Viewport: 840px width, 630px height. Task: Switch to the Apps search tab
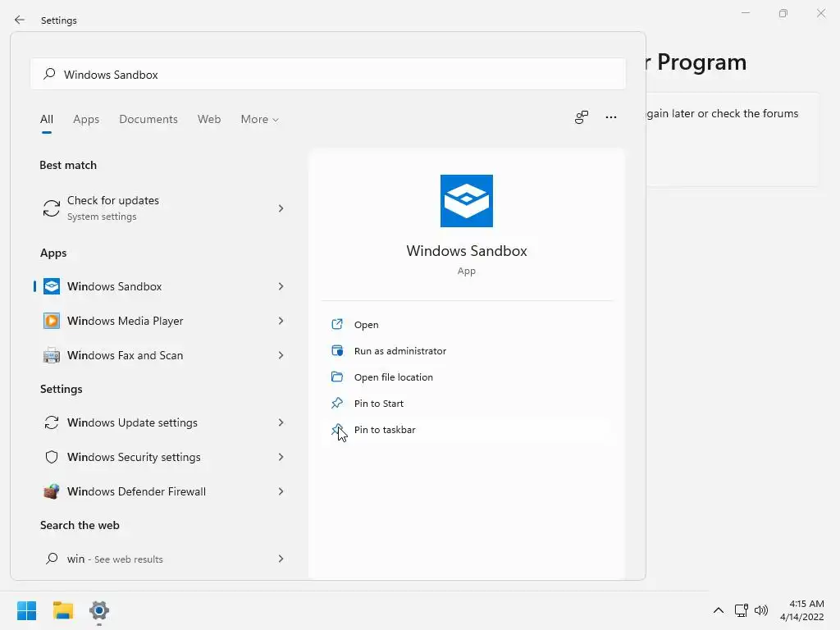tap(86, 119)
